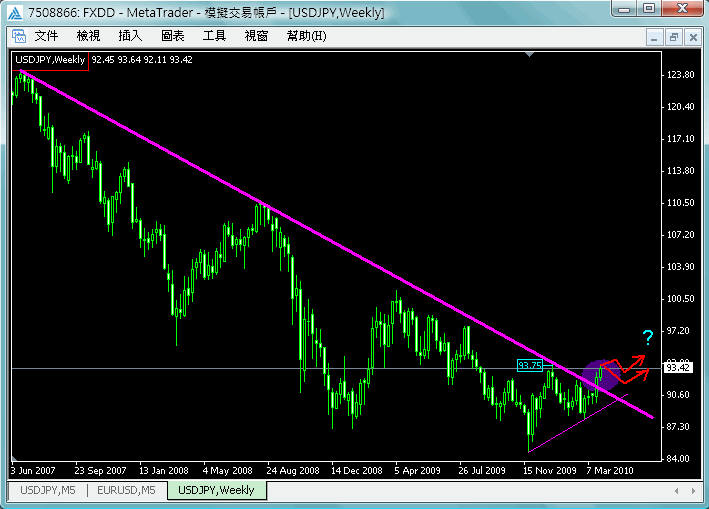Open the 檢視 menu

tap(88, 36)
